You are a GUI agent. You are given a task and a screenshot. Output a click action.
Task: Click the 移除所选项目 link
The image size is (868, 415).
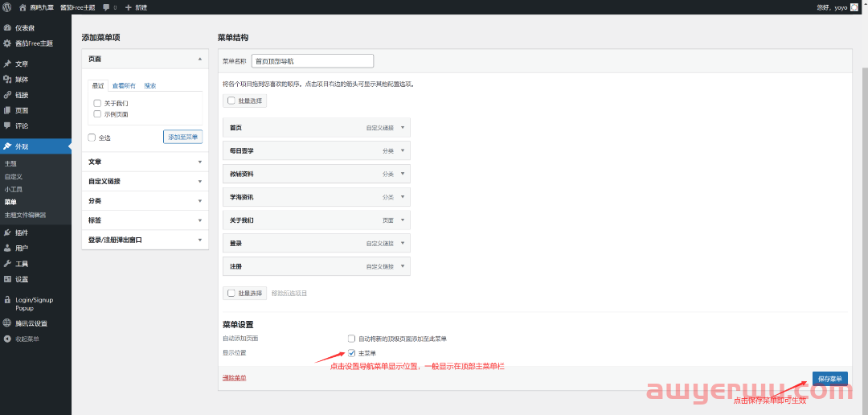(x=289, y=293)
